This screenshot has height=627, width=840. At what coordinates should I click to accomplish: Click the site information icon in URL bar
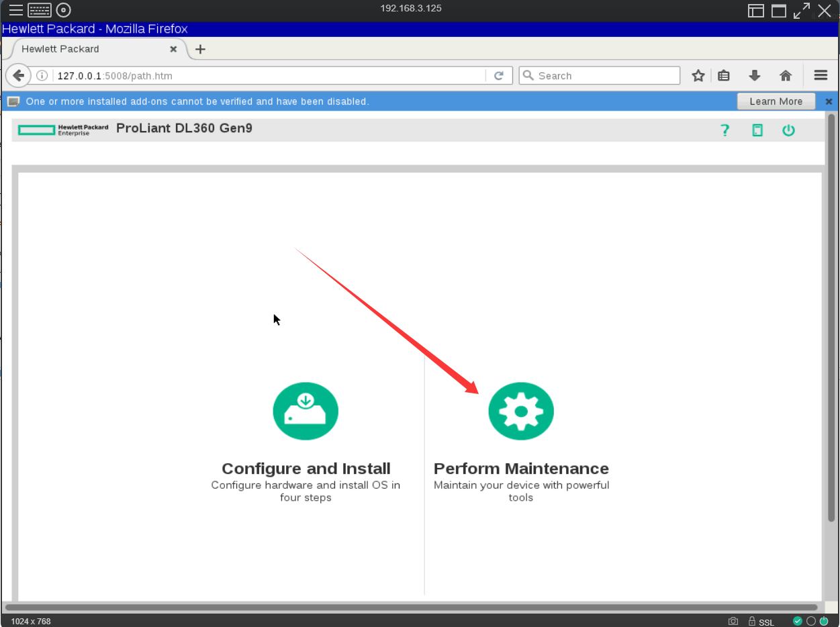42,76
